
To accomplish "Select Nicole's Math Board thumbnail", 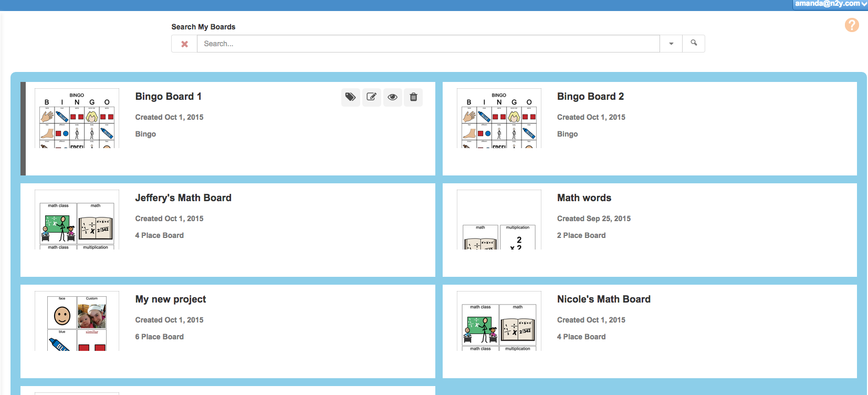I will pyautogui.click(x=499, y=321).
